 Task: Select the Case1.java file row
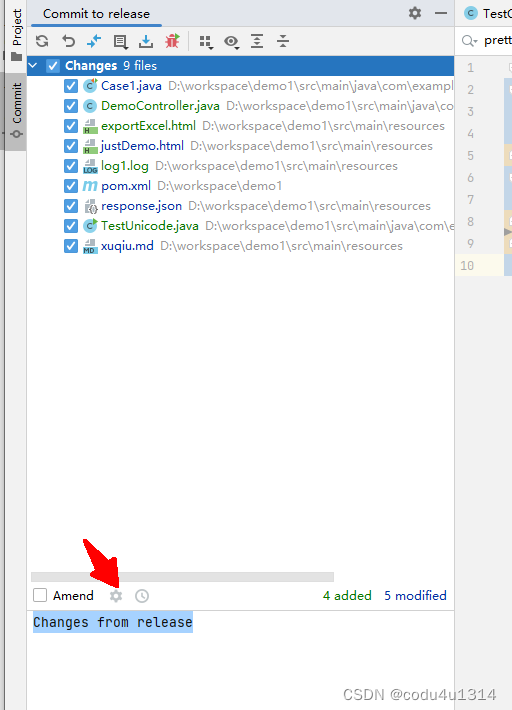[240, 86]
